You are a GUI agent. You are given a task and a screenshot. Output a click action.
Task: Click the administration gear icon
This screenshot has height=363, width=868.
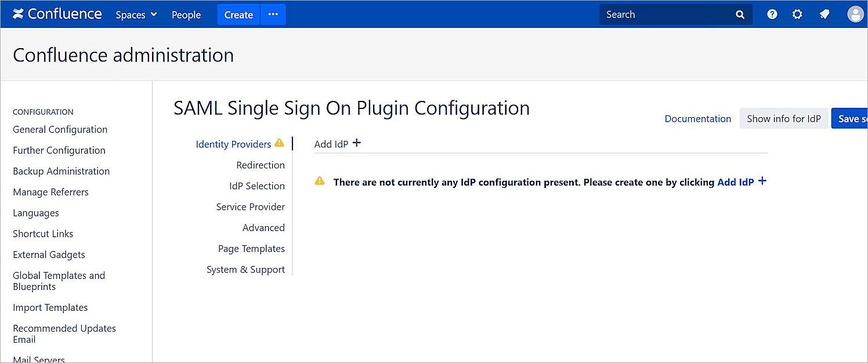797,14
